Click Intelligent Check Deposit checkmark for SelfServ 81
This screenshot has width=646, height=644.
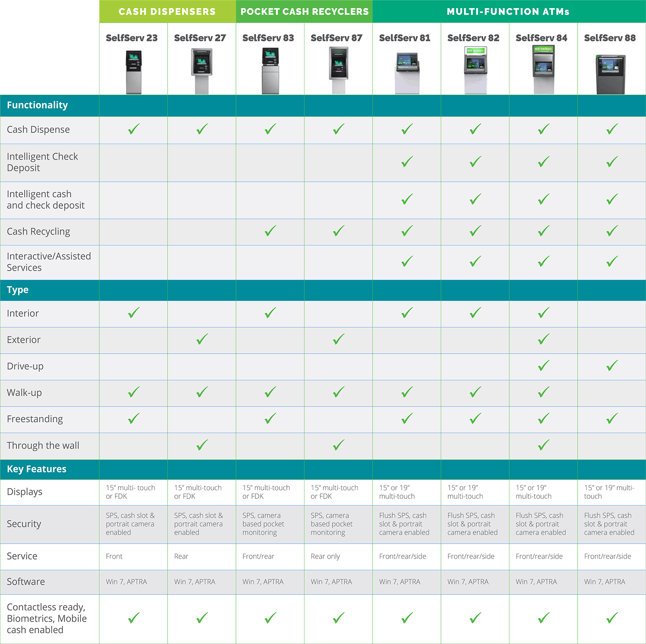407,162
